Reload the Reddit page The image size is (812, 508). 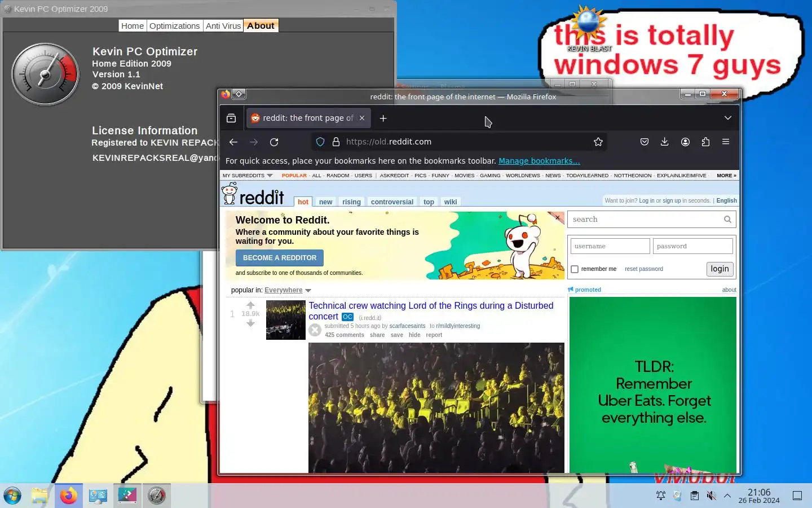click(274, 142)
